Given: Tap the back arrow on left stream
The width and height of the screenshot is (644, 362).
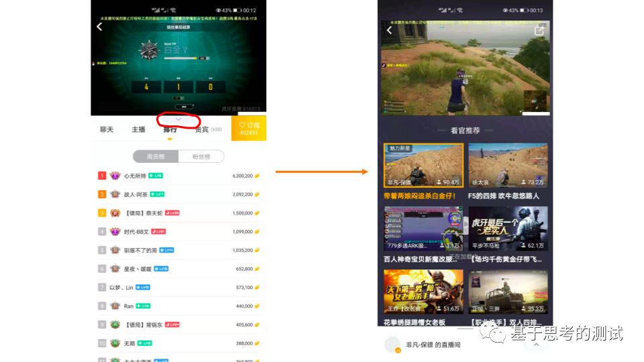Looking at the screenshot, I should pos(99,27).
